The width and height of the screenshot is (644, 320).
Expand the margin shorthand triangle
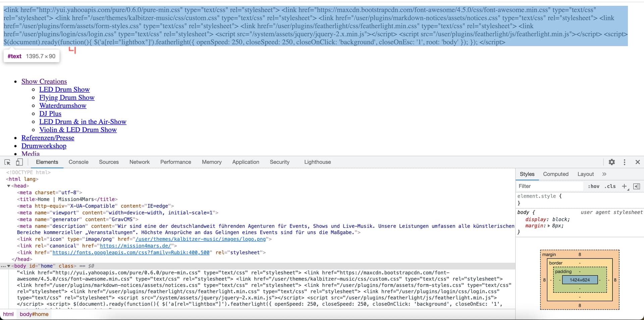549,226
